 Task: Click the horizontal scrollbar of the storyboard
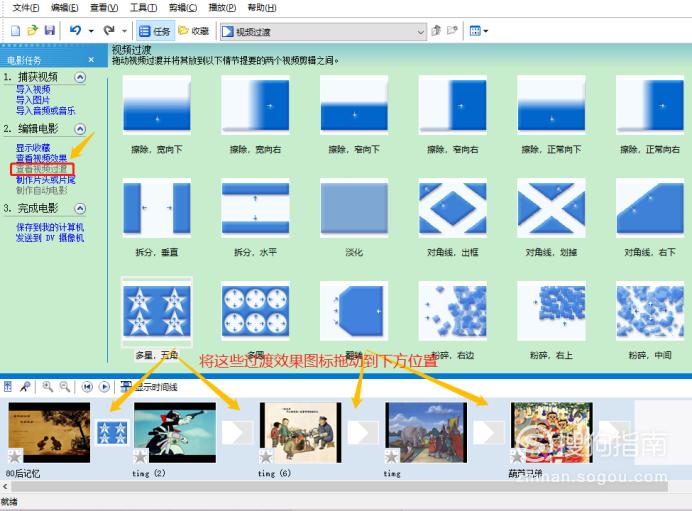(339, 487)
